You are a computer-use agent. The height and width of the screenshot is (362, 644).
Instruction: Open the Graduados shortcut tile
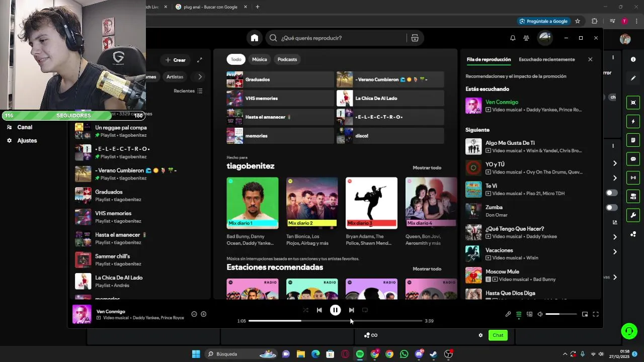[x=280, y=79]
